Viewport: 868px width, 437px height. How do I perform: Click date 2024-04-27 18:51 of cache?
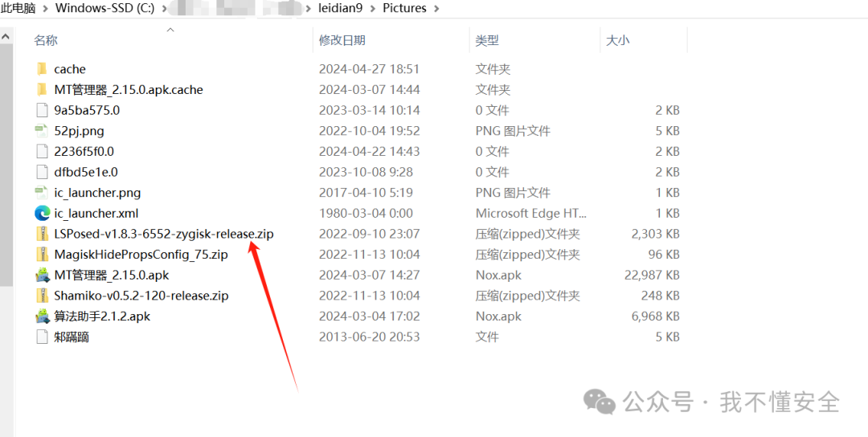(x=369, y=69)
